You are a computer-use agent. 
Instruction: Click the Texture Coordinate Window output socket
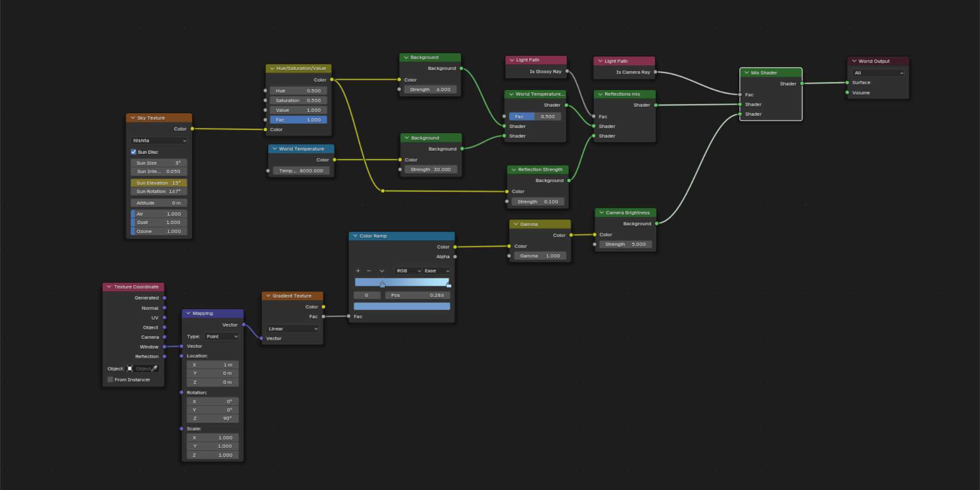(x=164, y=347)
